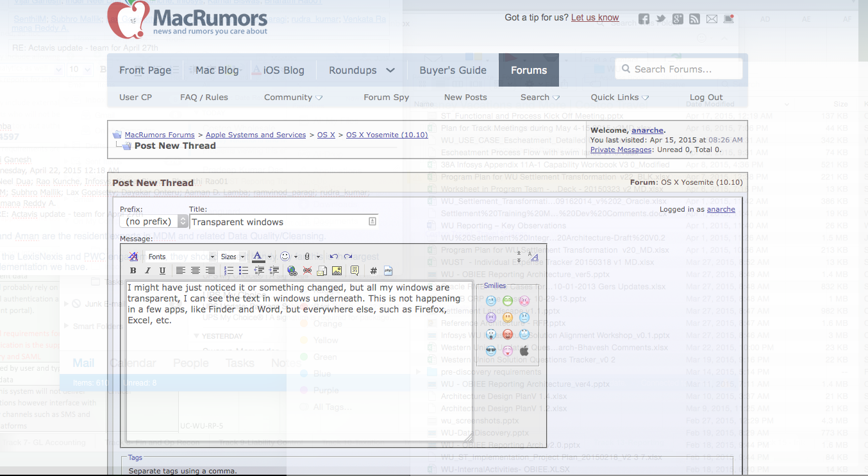Click the Insert Email Link icon

[x=322, y=271]
